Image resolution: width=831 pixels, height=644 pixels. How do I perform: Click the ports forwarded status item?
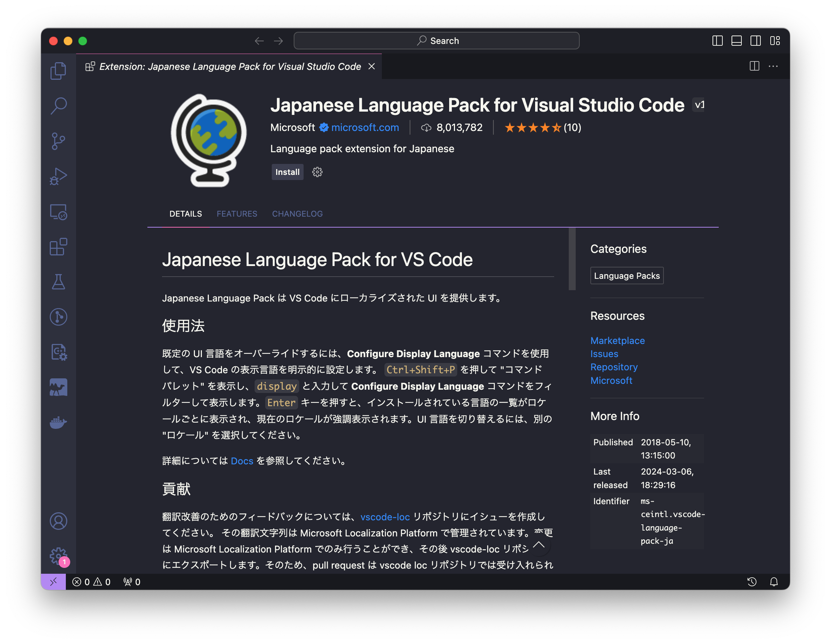[x=132, y=581]
